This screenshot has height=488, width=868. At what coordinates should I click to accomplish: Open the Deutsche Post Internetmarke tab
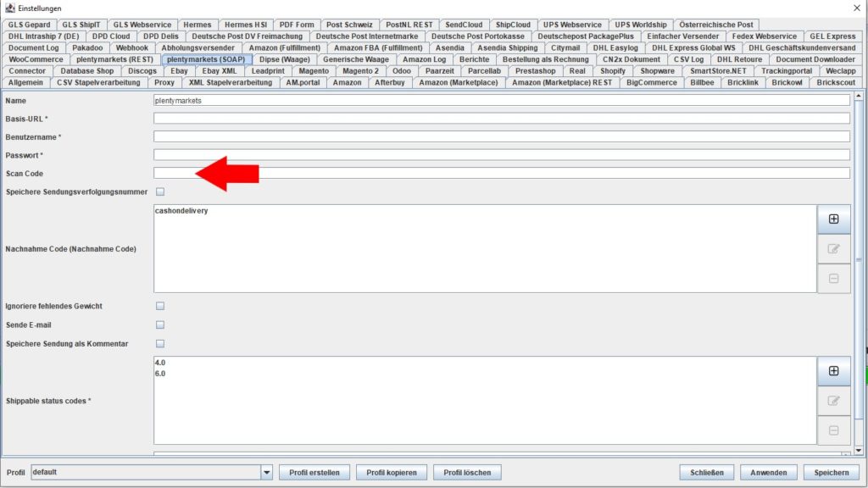coord(367,36)
